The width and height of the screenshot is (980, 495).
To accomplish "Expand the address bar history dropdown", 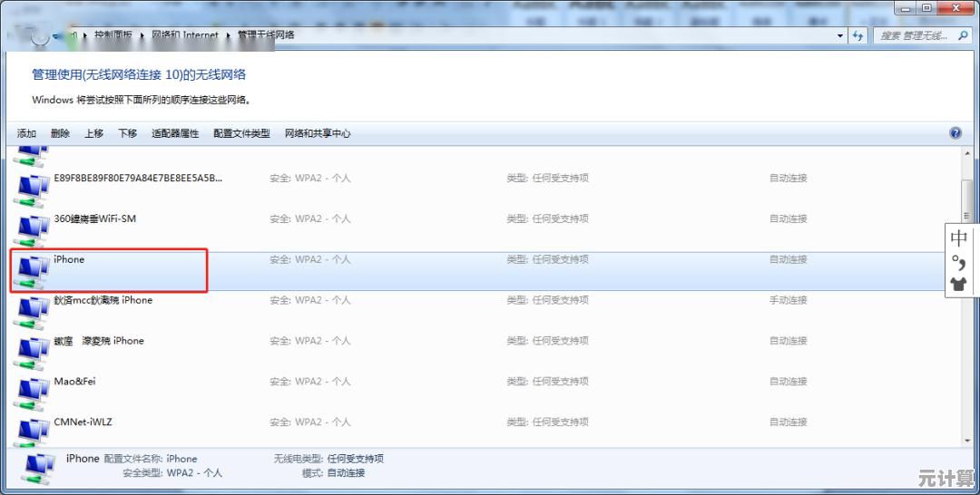I will [840, 35].
